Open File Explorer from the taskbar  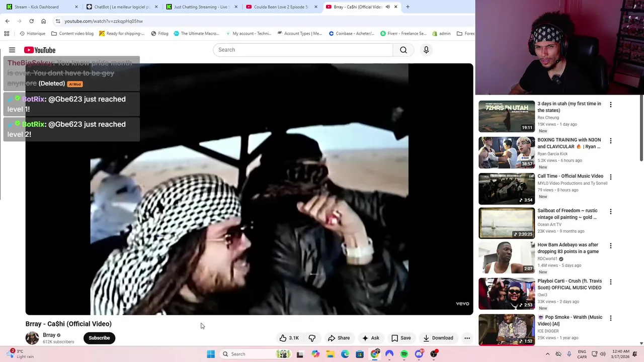click(x=330, y=354)
